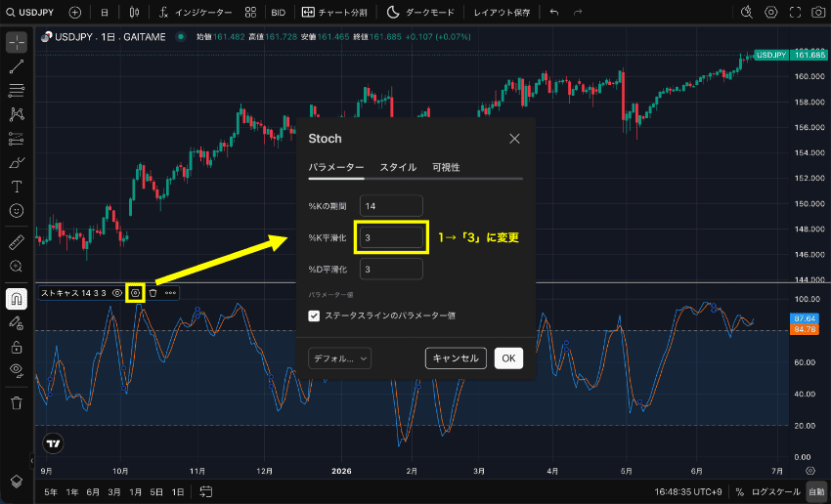
Task: Select the Fibonacci retracement tool
Action: [x=17, y=91]
